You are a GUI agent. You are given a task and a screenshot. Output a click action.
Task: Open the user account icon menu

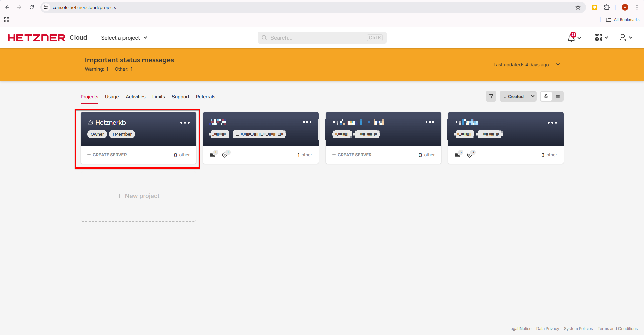623,38
